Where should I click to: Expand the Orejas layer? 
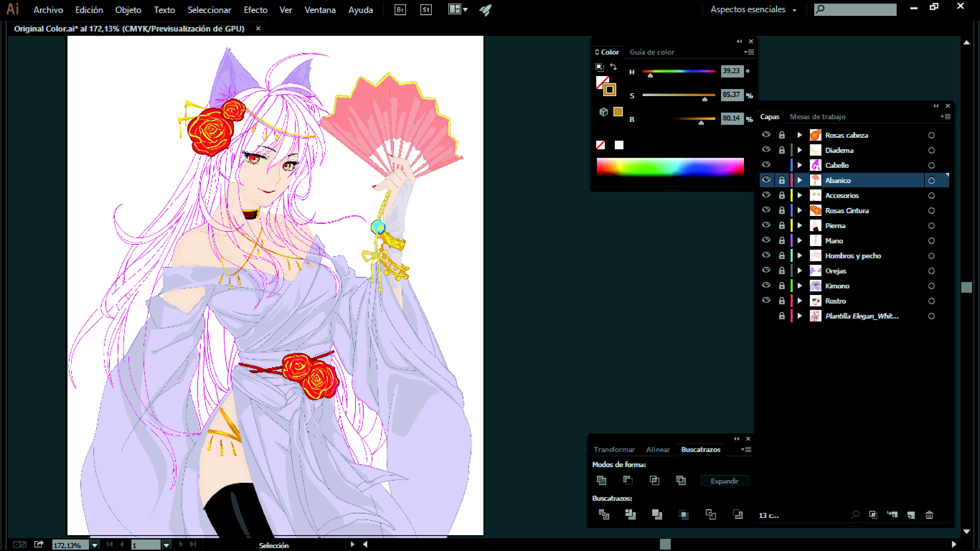click(x=800, y=271)
